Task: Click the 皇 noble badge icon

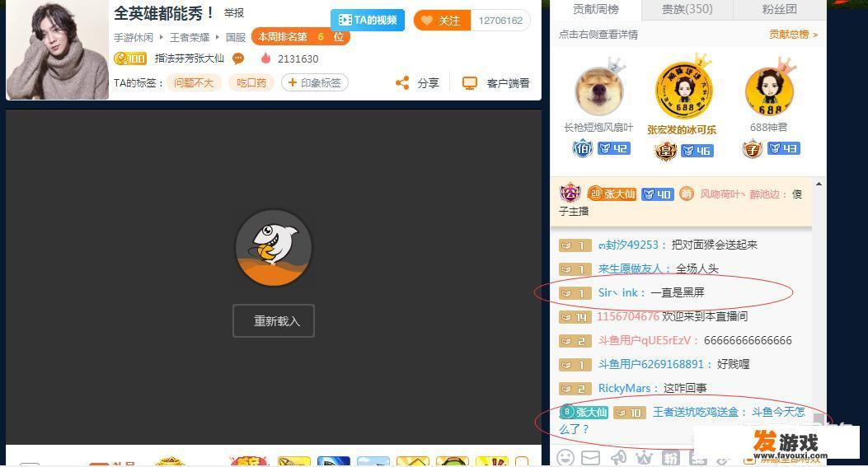Action: click(x=666, y=151)
